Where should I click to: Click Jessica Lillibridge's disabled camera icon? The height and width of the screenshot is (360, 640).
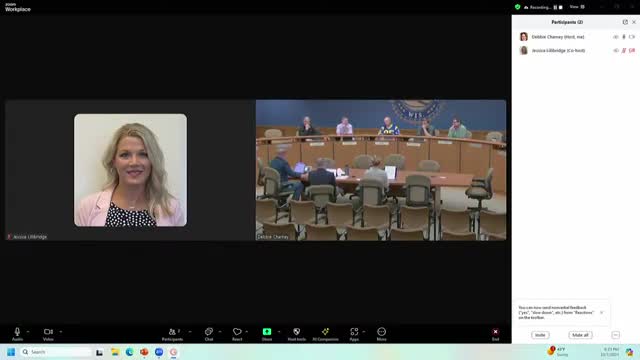632,51
